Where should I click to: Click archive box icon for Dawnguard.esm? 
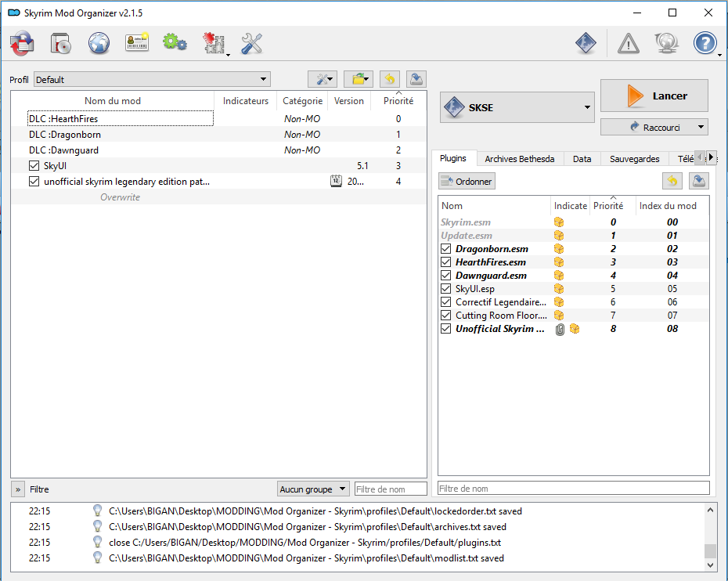pos(559,276)
